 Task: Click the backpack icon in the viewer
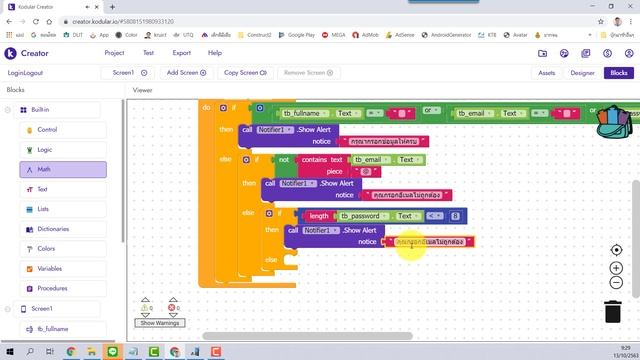615,121
